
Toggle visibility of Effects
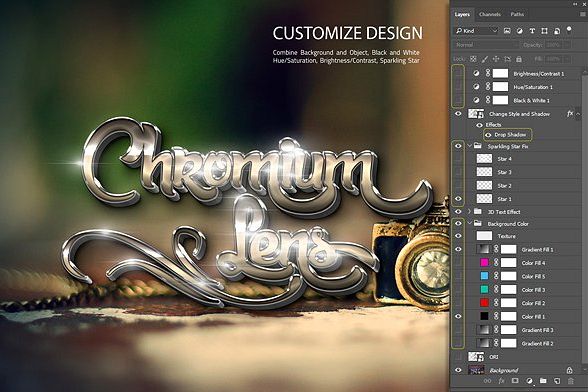[x=479, y=125]
